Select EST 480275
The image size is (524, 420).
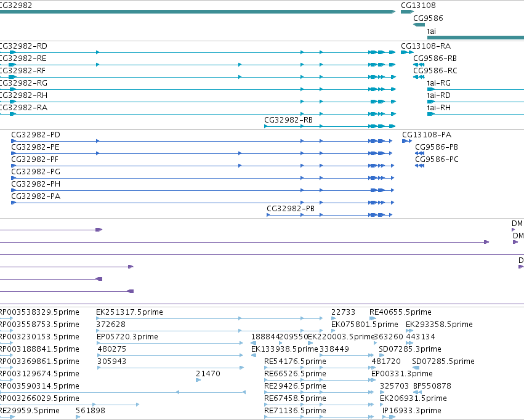112,349
